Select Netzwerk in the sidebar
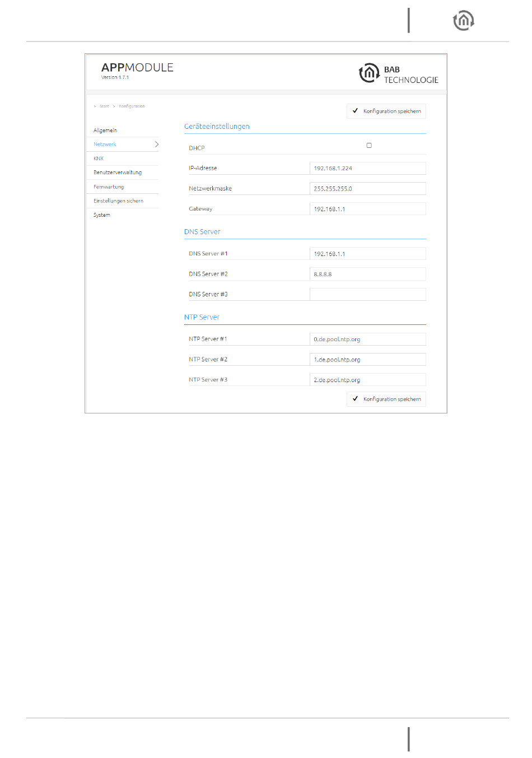Screen dimensions: 532x758 coord(105,145)
